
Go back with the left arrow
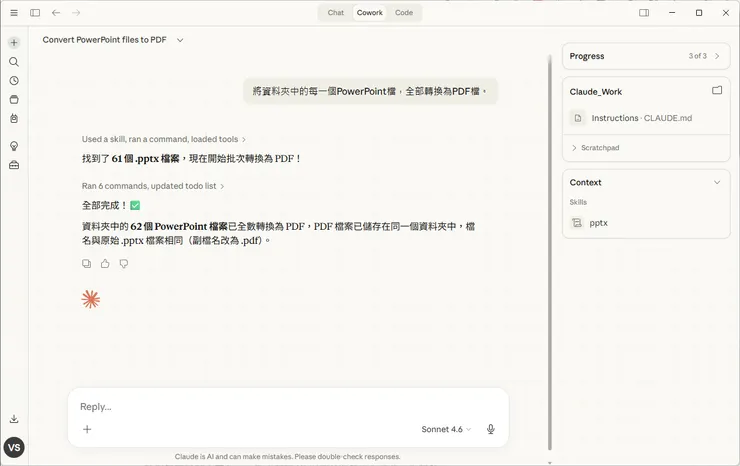[x=56, y=13]
